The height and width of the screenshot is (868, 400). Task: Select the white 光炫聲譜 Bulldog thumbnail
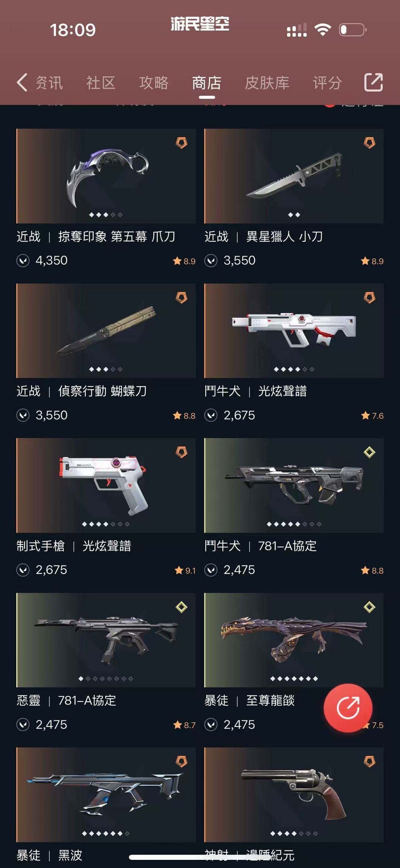click(294, 331)
